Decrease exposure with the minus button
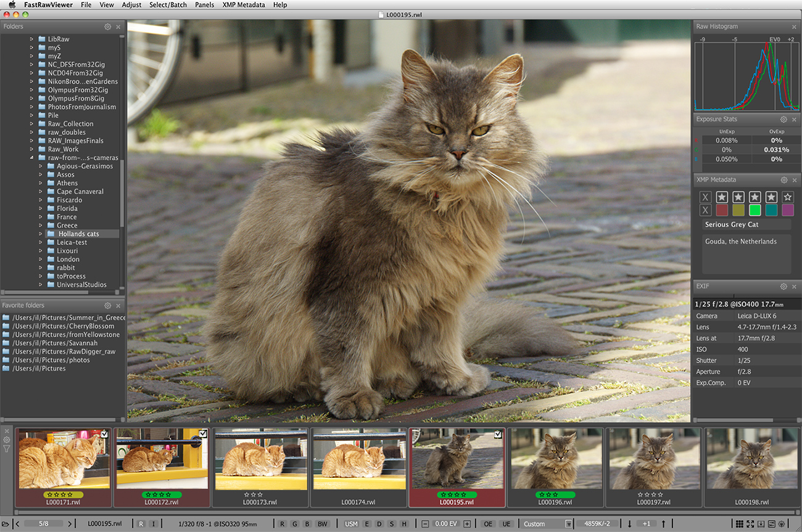The image size is (802, 532). click(x=425, y=524)
